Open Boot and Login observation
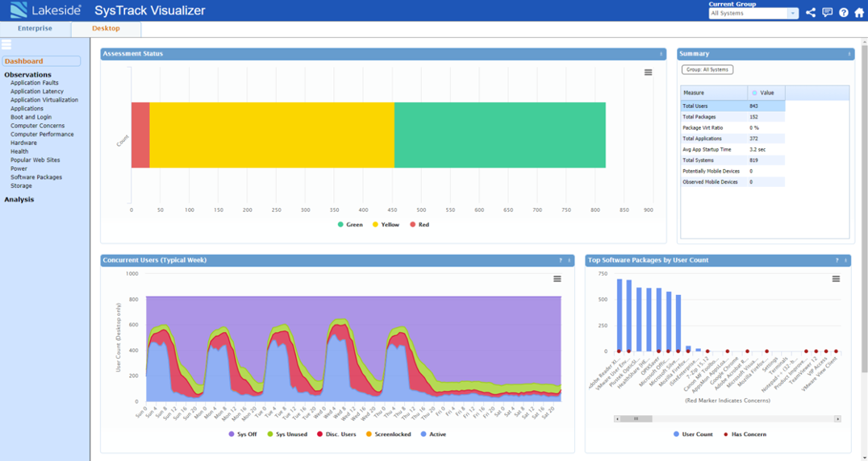868x461 pixels. (31, 117)
